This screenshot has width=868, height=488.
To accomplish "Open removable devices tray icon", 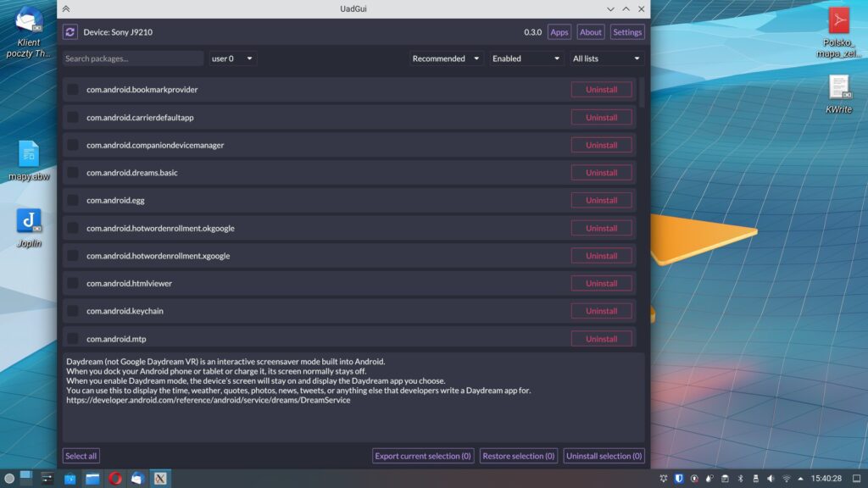I will 755,479.
